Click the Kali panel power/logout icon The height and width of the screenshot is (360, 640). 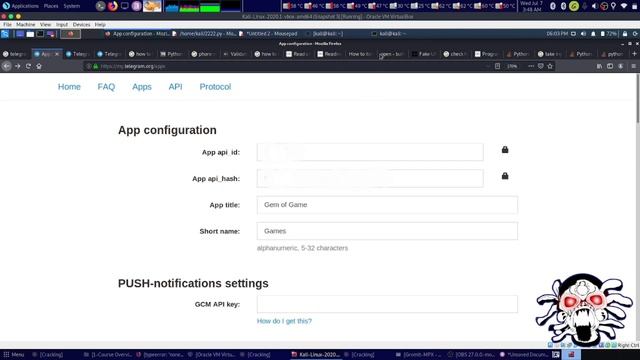pos(635,34)
